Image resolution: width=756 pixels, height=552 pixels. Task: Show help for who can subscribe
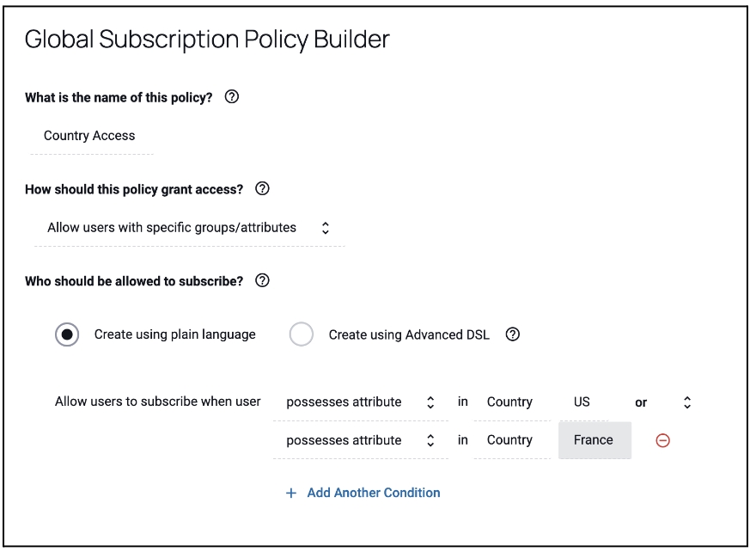pyautogui.click(x=263, y=280)
